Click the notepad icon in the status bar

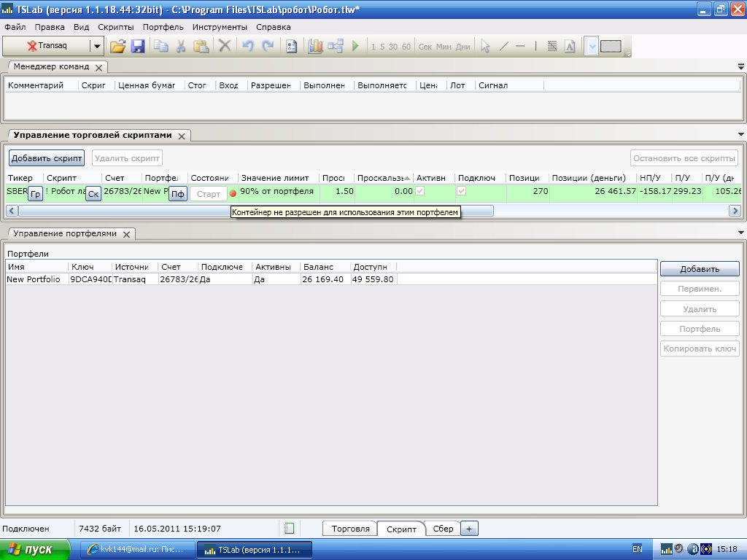click(x=290, y=529)
